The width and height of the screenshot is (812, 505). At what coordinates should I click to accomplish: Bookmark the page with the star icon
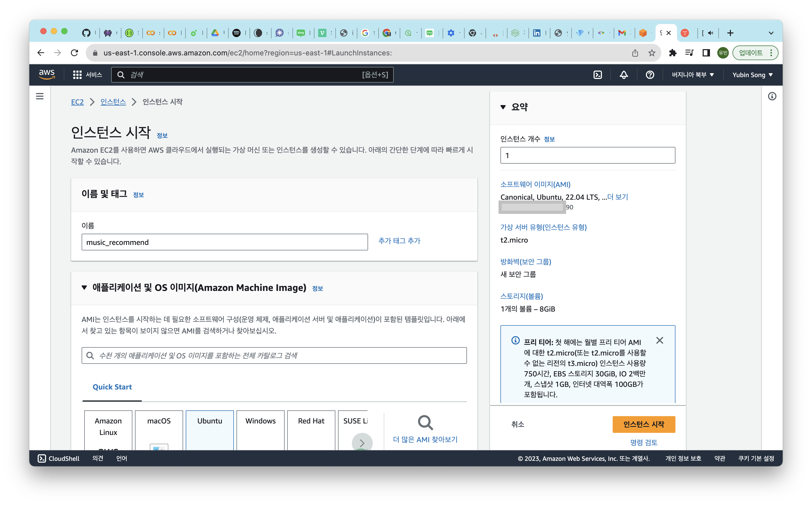coord(652,53)
